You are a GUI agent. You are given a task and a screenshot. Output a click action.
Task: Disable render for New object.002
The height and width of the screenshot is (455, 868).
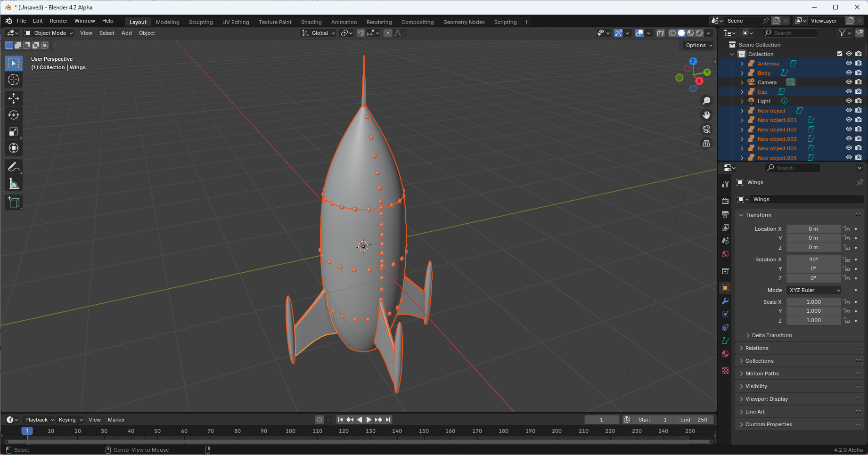tap(859, 129)
